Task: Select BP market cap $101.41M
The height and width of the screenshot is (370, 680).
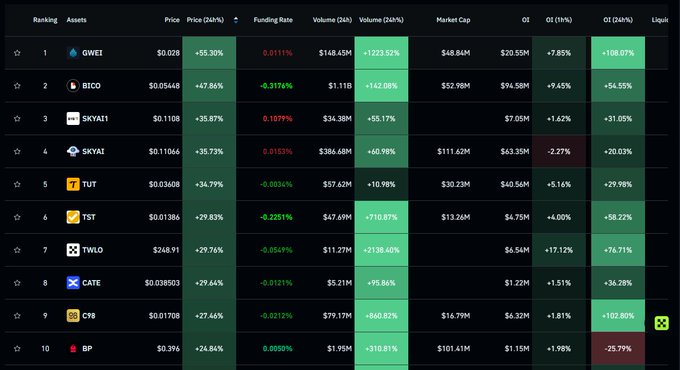Action: (454, 348)
